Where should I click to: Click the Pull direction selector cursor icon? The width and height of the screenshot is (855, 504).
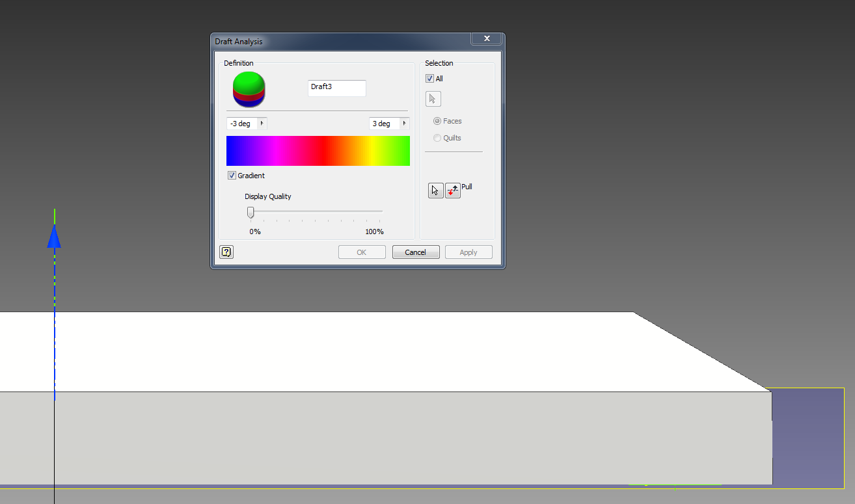point(435,190)
